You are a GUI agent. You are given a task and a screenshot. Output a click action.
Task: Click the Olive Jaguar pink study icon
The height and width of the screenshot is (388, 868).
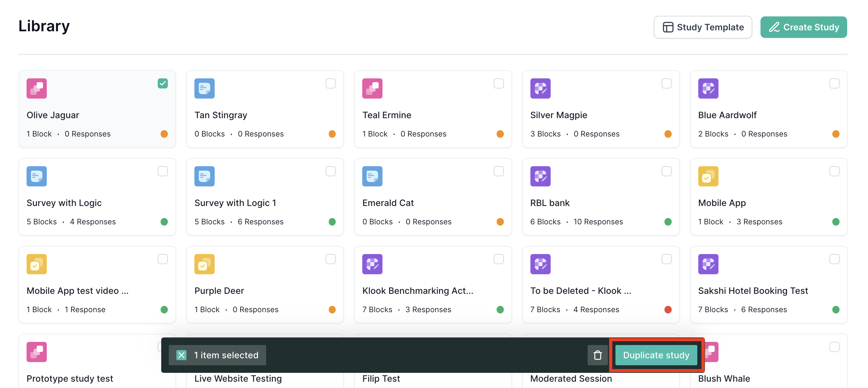coord(36,88)
